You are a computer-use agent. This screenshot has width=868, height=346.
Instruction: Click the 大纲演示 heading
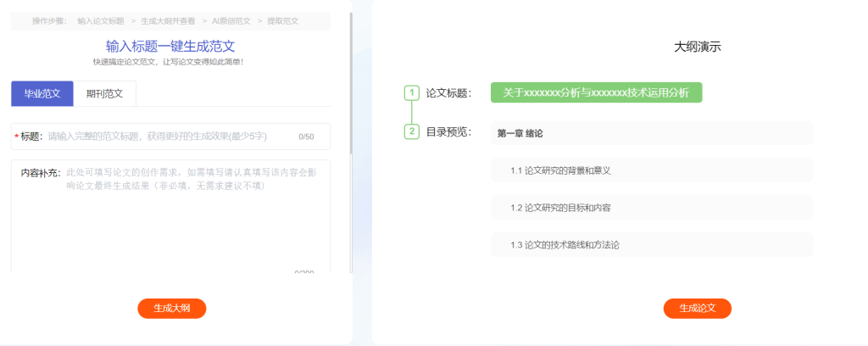point(697,47)
